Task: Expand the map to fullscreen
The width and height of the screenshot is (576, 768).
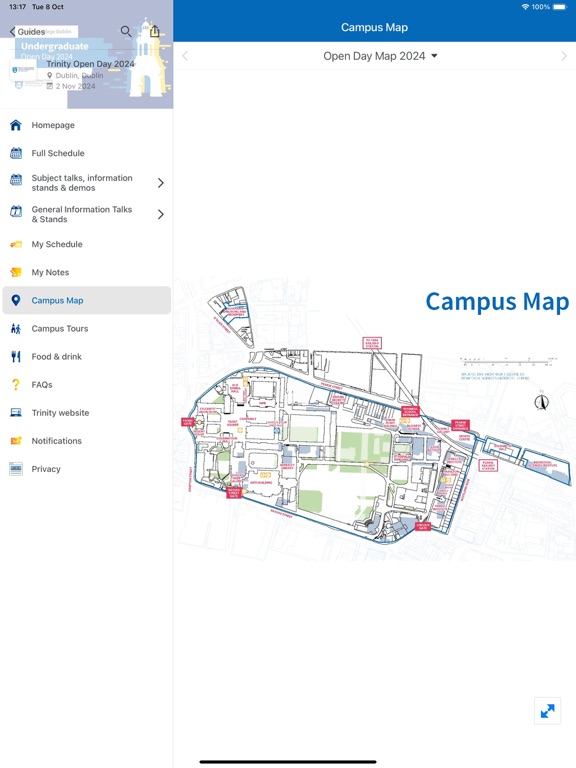Action: pyautogui.click(x=547, y=711)
